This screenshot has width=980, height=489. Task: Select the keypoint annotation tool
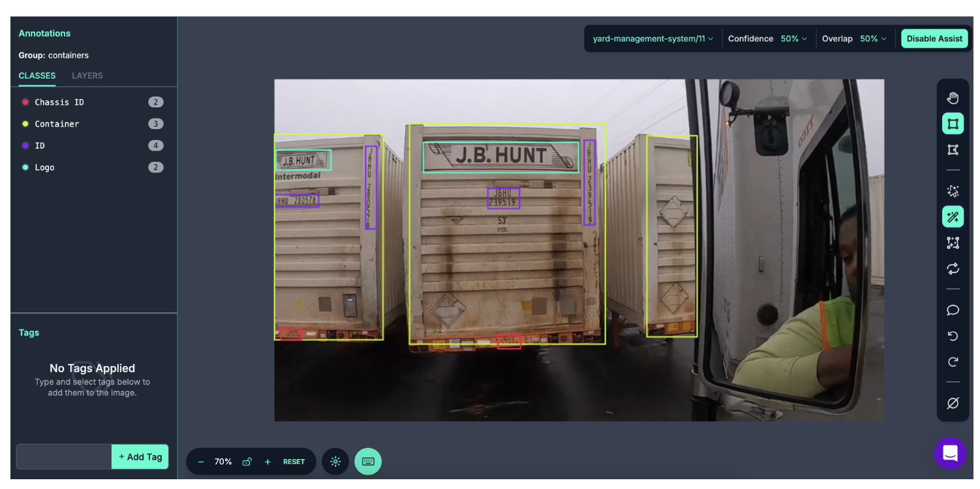[953, 243]
